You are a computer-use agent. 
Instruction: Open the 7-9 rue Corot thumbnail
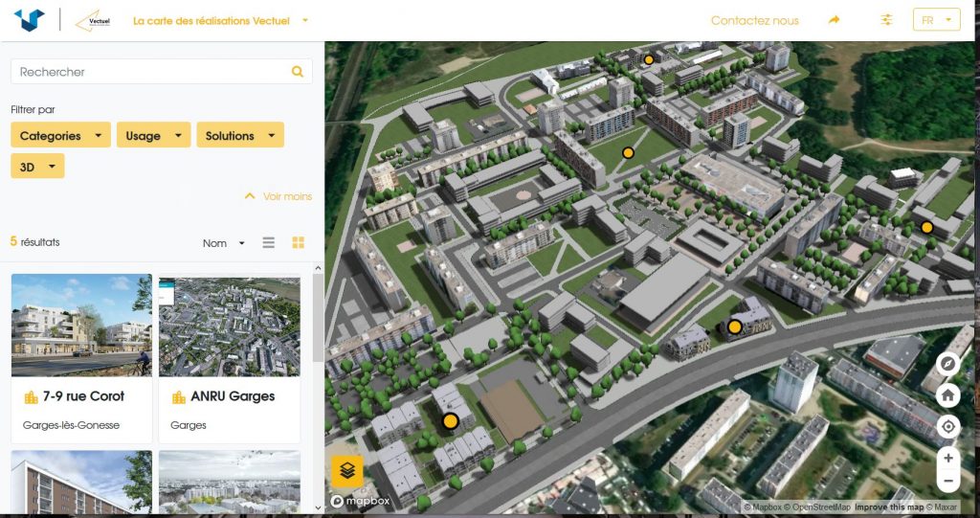[81, 325]
